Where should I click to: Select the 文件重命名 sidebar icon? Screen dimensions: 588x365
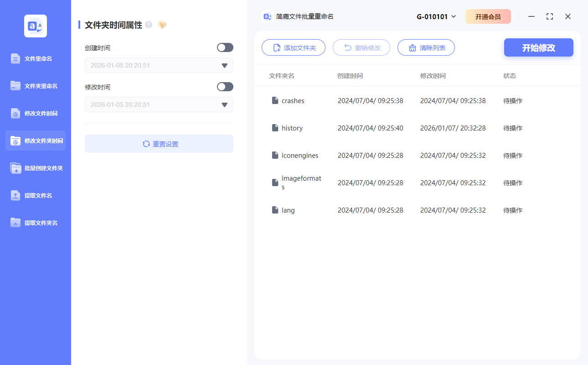click(x=15, y=58)
